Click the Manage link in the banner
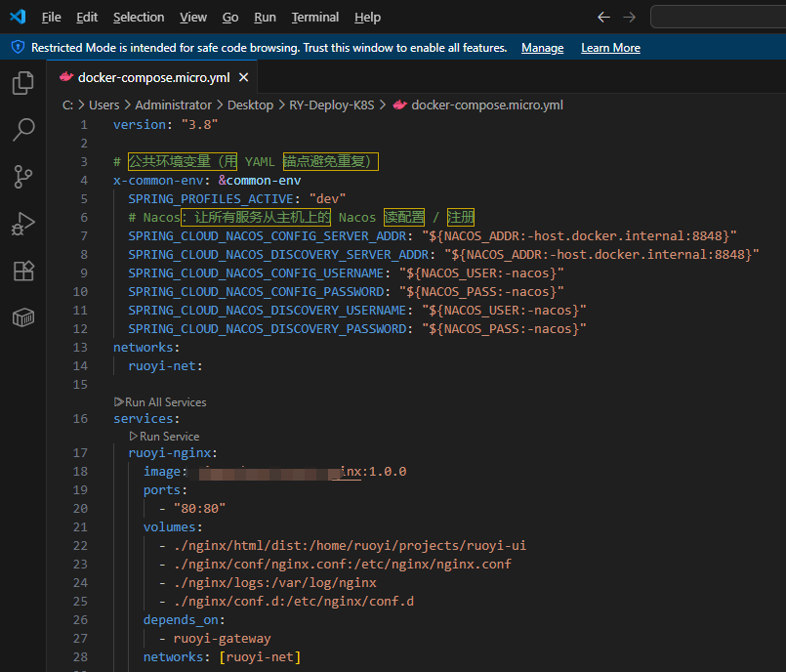 (542, 48)
